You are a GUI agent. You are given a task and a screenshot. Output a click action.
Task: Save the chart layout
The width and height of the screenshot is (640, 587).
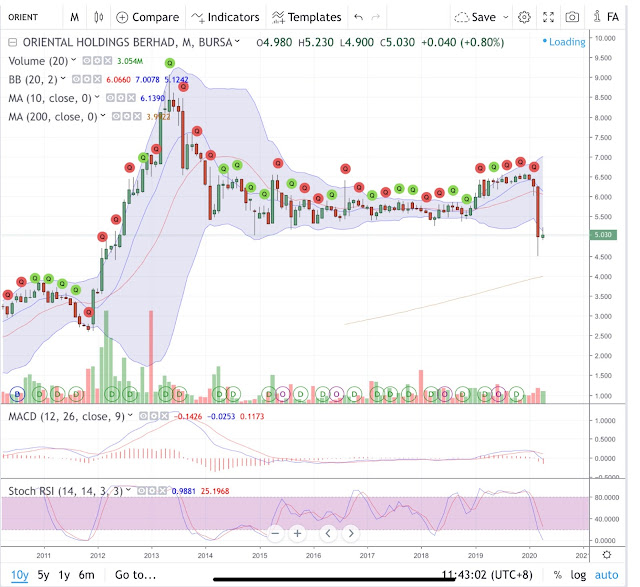tap(476, 17)
